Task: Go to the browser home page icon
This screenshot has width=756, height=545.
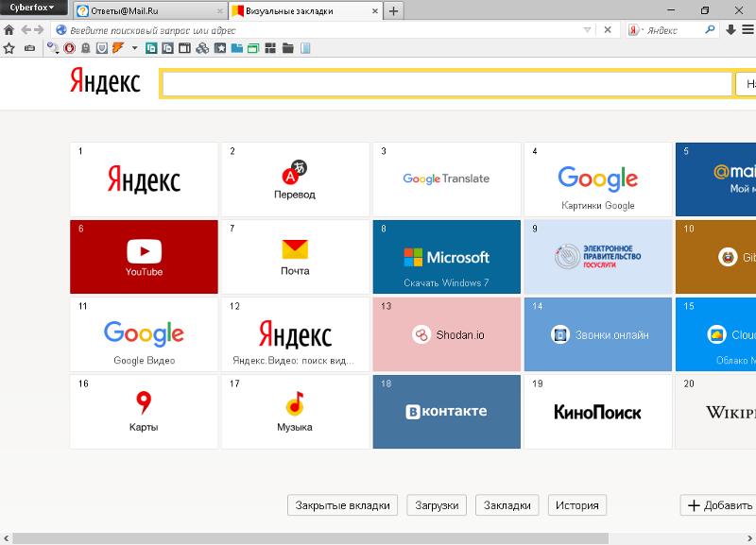Action: (x=9, y=30)
